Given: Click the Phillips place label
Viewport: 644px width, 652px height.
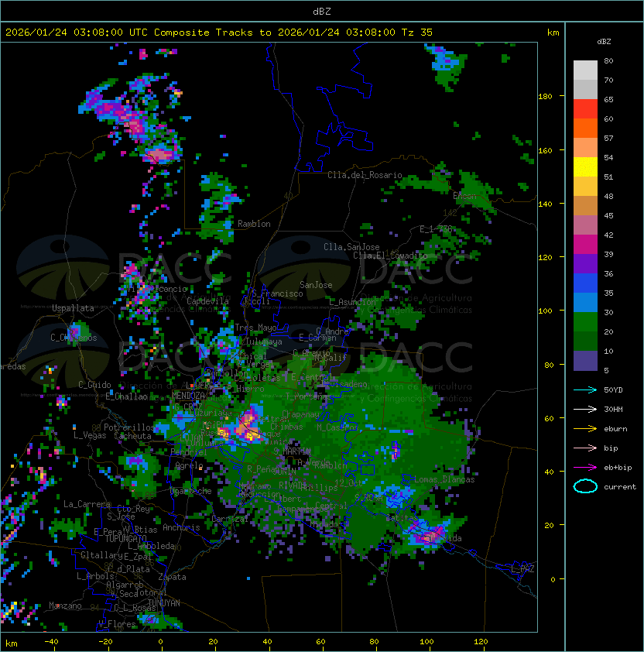Looking at the screenshot, I should click(x=321, y=488).
